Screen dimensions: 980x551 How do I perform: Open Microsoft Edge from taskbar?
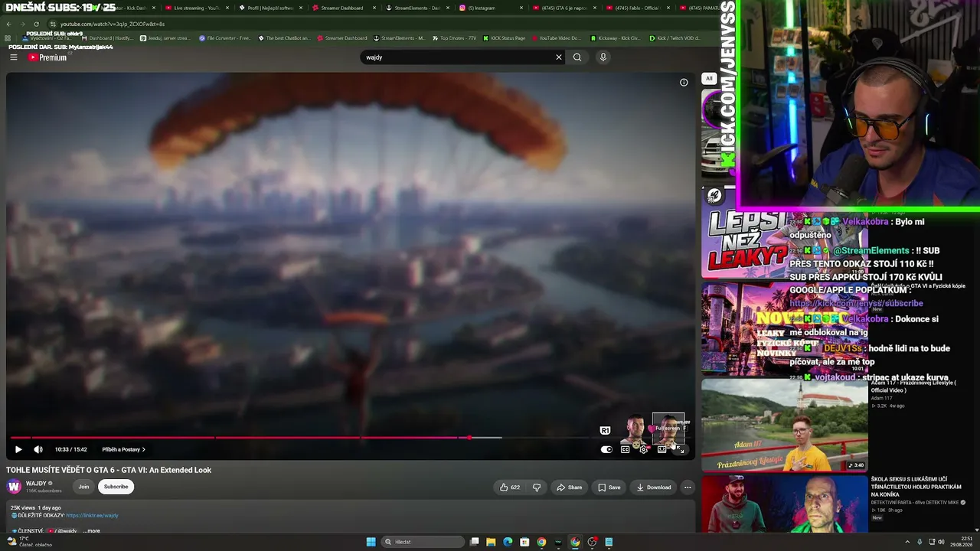[508, 542]
